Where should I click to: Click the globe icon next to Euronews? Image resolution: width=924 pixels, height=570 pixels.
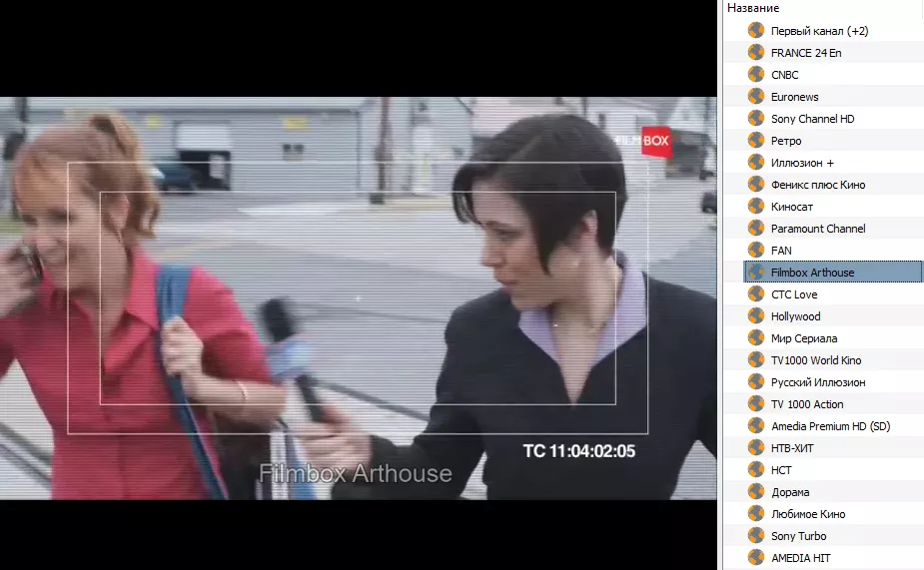click(756, 96)
